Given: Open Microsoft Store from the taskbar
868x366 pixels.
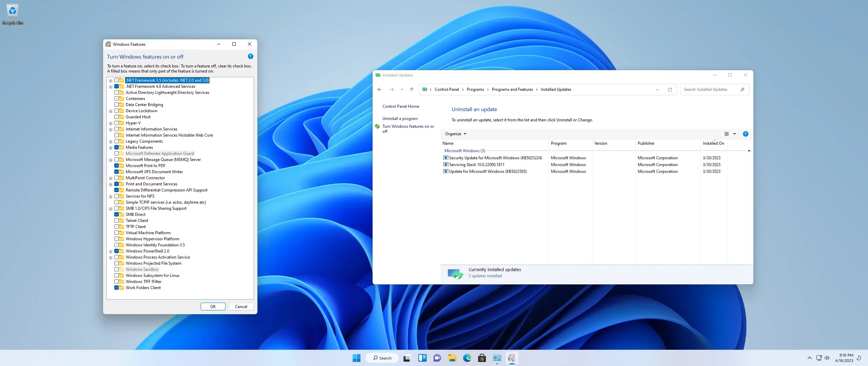Looking at the screenshot, I should (482, 358).
